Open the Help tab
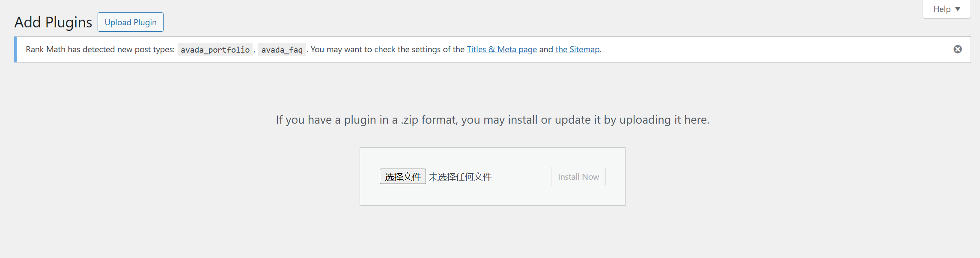Viewport: 980px width, 258px height. tap(941, 9)
